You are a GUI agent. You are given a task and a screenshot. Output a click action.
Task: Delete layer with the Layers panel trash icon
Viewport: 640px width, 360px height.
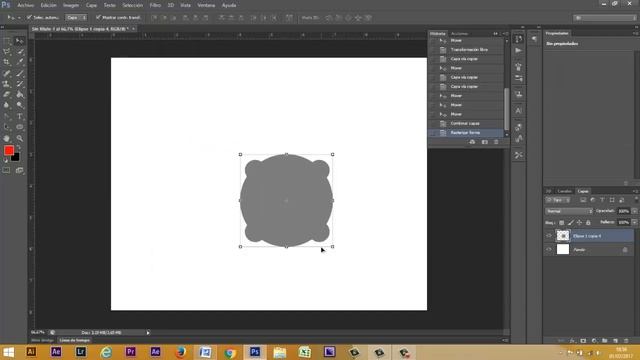[x=626, y=340]
